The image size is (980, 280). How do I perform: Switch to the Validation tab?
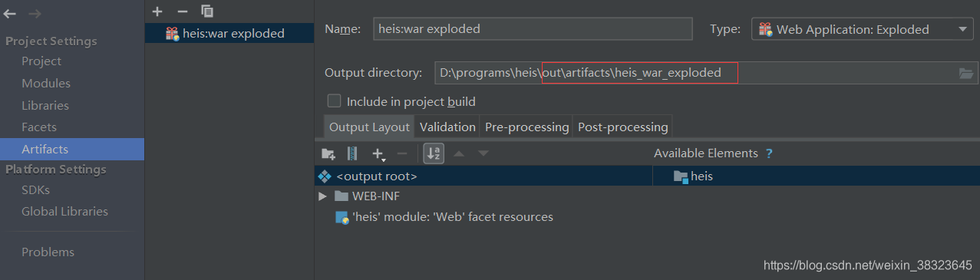coord(448,127)
